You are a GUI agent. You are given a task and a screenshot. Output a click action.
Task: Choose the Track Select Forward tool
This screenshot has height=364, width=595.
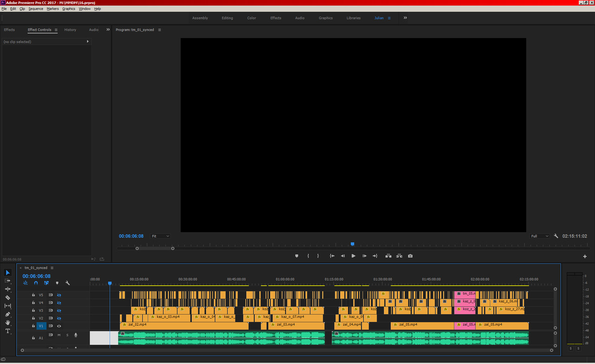(x=8, y=281)
